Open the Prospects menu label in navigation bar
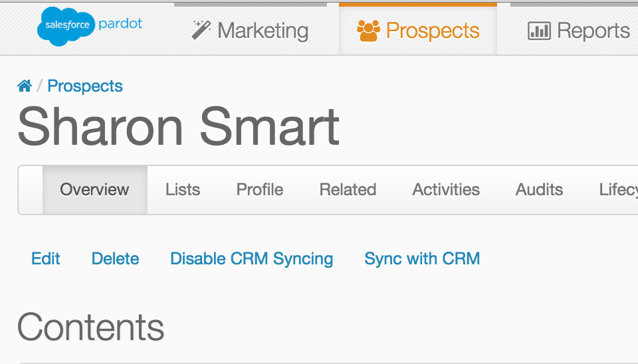Image resolution: width=638 pixels, height=364 pixels. pyautogui.click(x=433, y=31)
